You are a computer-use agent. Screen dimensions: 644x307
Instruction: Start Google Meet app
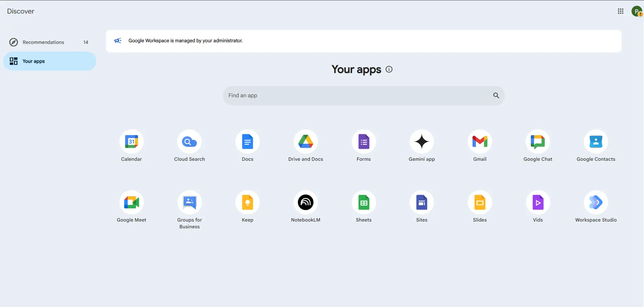[132, 202]
